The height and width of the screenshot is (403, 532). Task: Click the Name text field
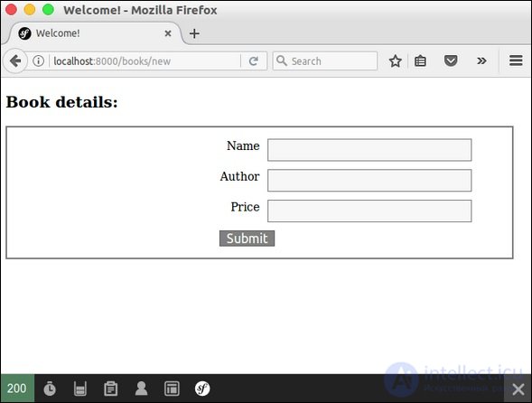click(x=369, y=150)
